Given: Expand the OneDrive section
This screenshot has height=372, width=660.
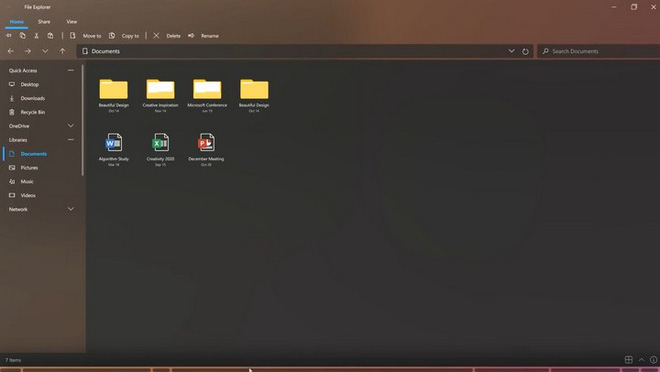Looking at the screenshot, I should (71, 126).
